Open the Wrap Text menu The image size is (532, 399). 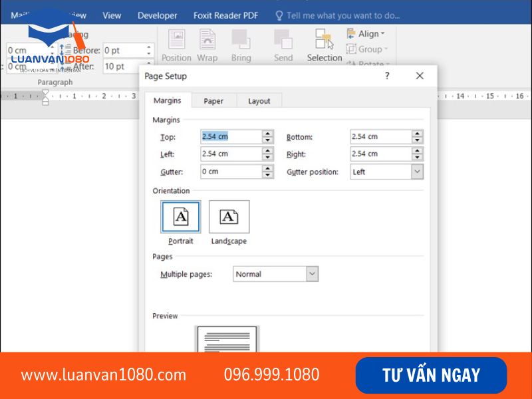pyautogui.click(x=207, y=45)
